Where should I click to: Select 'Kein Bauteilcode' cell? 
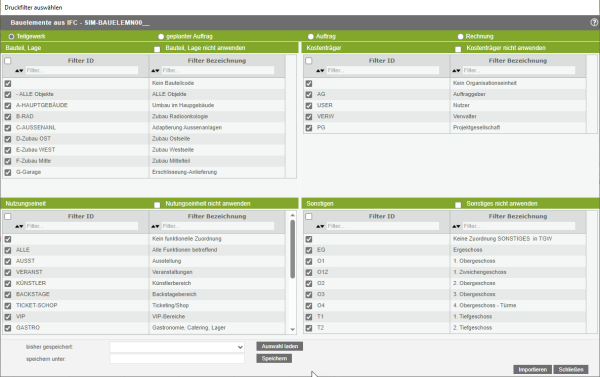(x=217, y=83)
